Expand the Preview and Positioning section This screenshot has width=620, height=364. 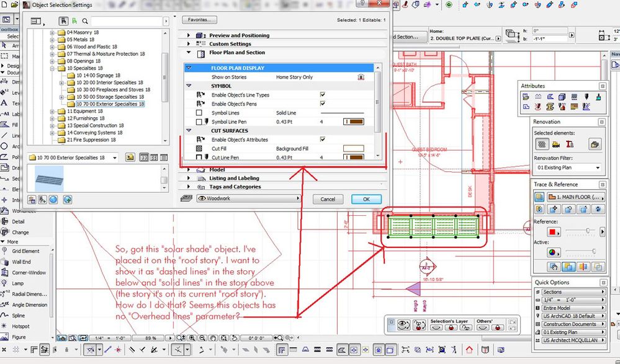coord(239,35)
